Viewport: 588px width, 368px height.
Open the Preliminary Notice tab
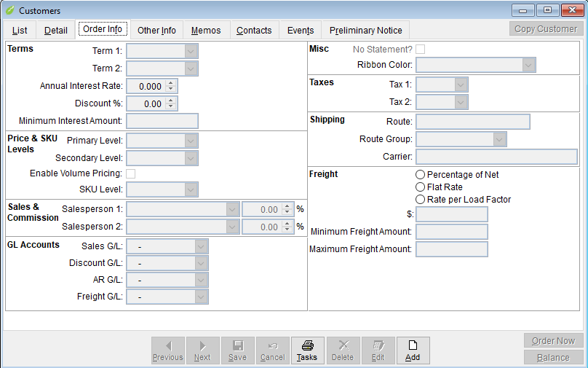coord(365,31)
